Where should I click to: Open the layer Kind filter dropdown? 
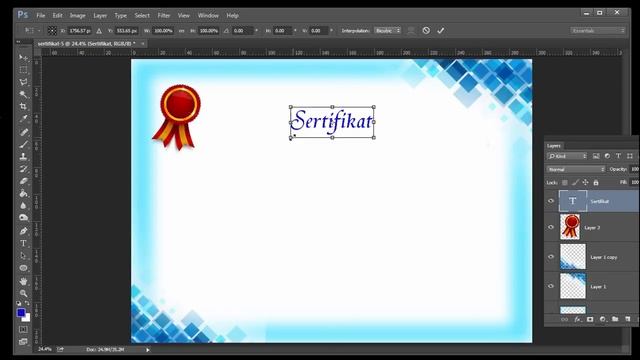coord(567,156)
